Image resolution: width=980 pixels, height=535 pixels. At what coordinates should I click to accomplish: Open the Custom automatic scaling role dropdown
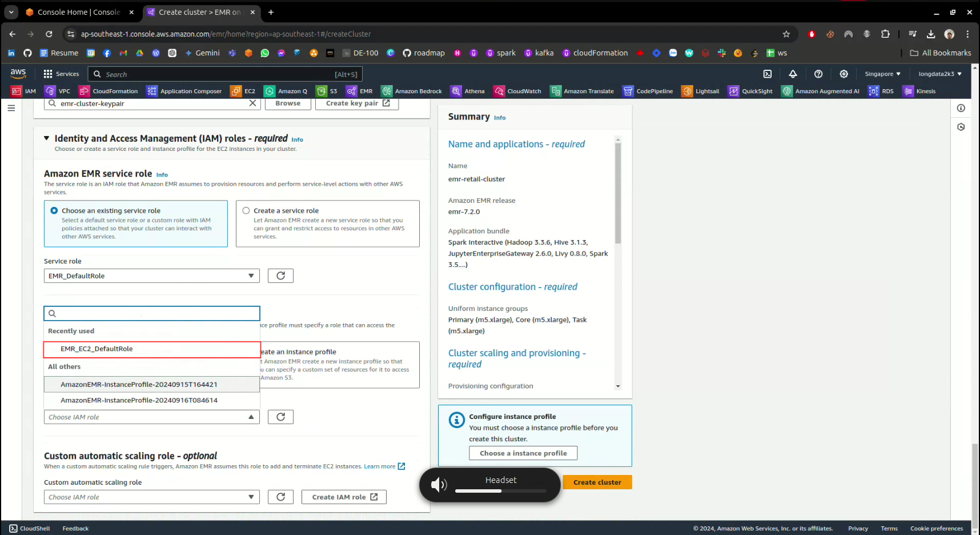point(151,497)
